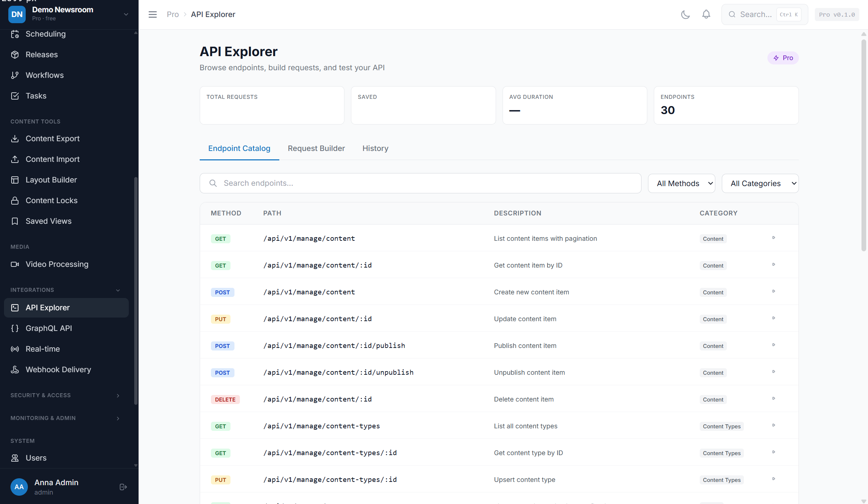Image resolution: width=868 pixels, height=504 pixels.
Task: Click the Avg Duration stat card
Action: [x=575, y=105]
